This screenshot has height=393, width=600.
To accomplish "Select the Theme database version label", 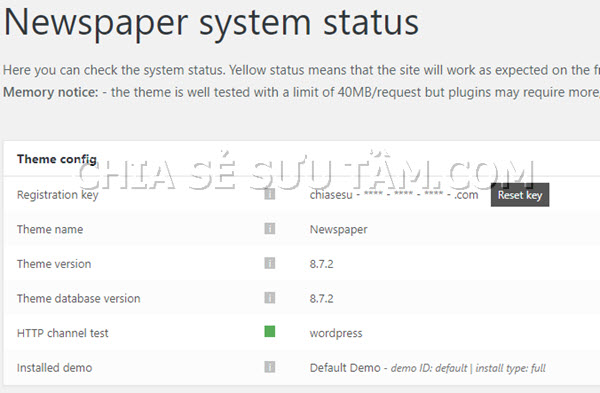I will click(78, 298).
